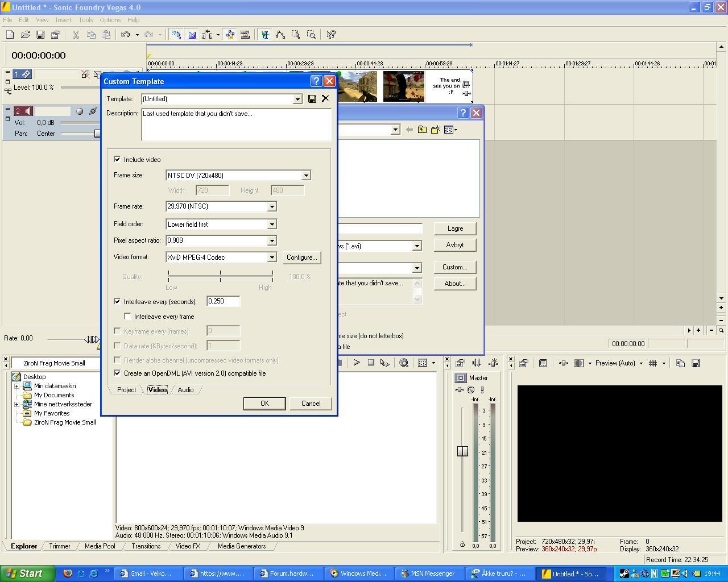Activate the What's This help cursor
Viewport: 728px width, 582px height.
point(331,35)
